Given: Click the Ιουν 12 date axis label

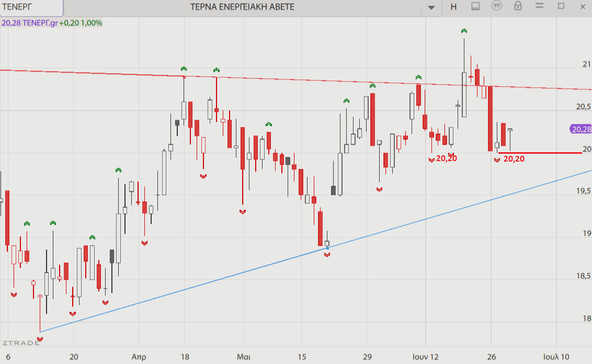Looking at the screenshot, I should click(x=426, y=357).
